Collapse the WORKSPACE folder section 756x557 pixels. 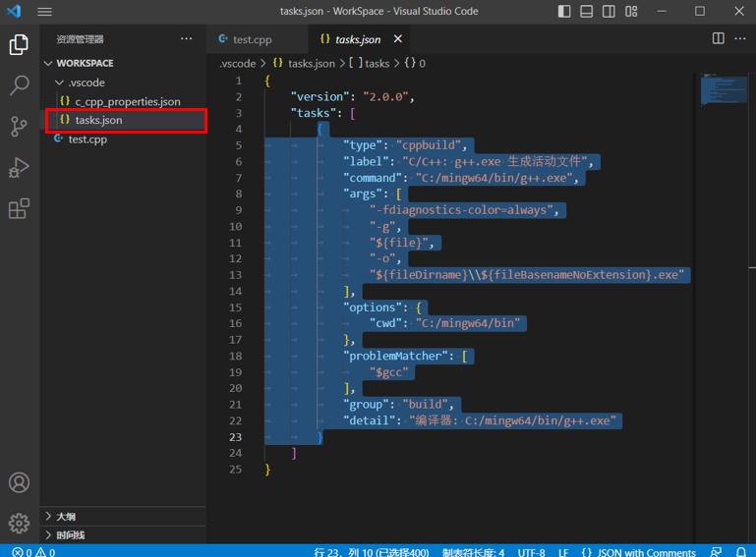[x=123, y=63]
